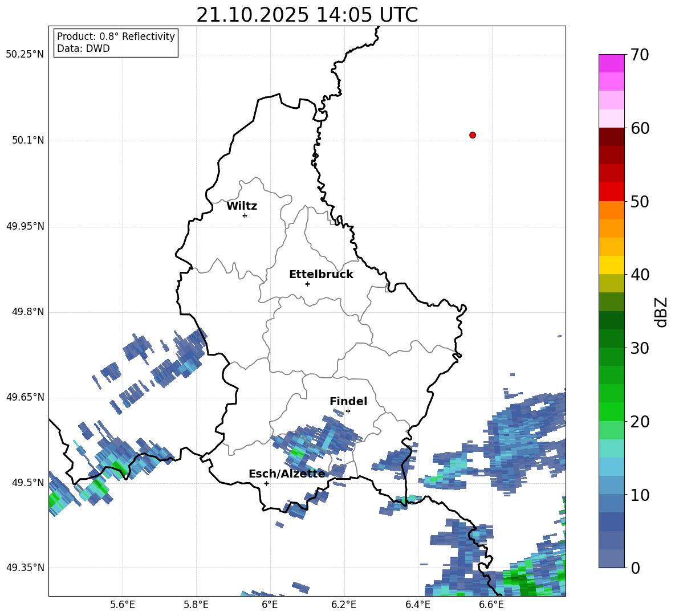
Task: Click the Findel station cross marker
Action: click(348, 411)
